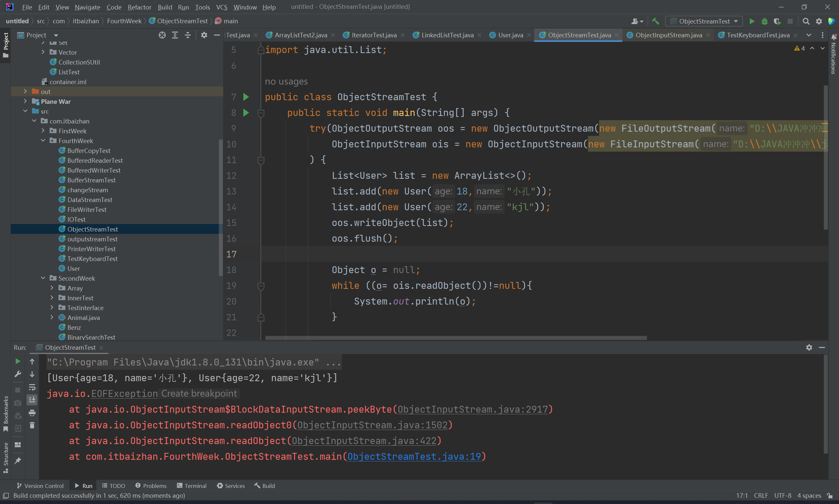Print console output icon
839x504 pixels.
[x=32, y=413]
